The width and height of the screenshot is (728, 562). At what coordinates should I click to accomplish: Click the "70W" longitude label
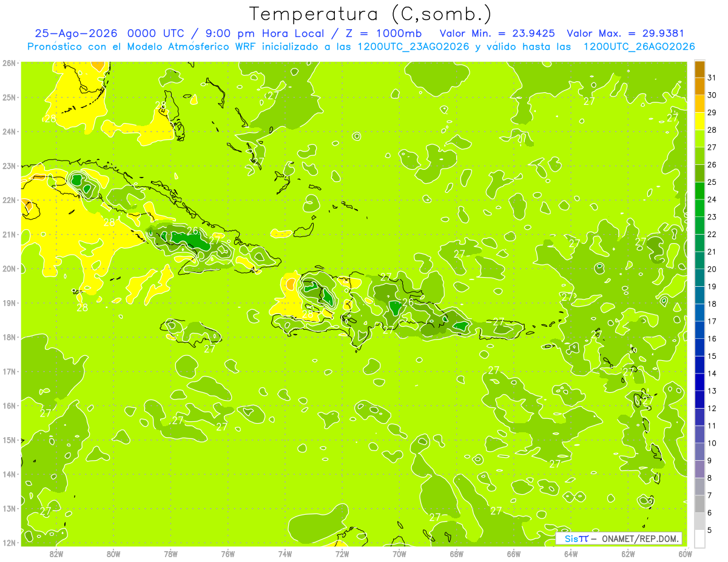[x=399, y=554]
